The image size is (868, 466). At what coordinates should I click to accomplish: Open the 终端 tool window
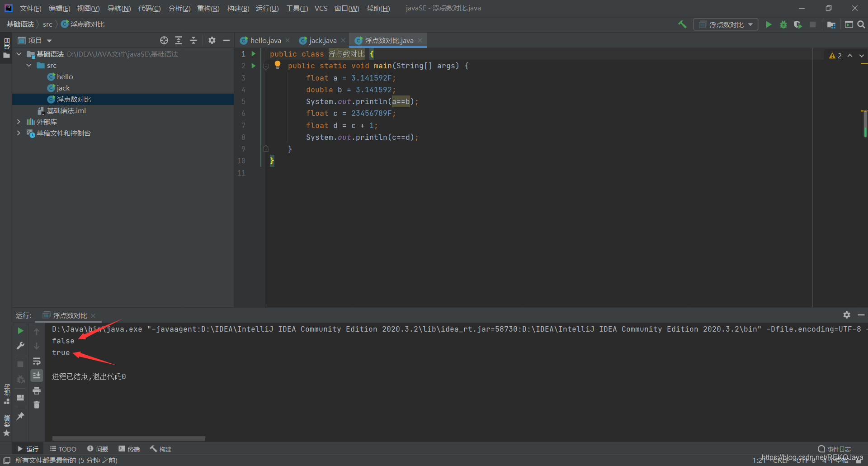click(129, 449)
